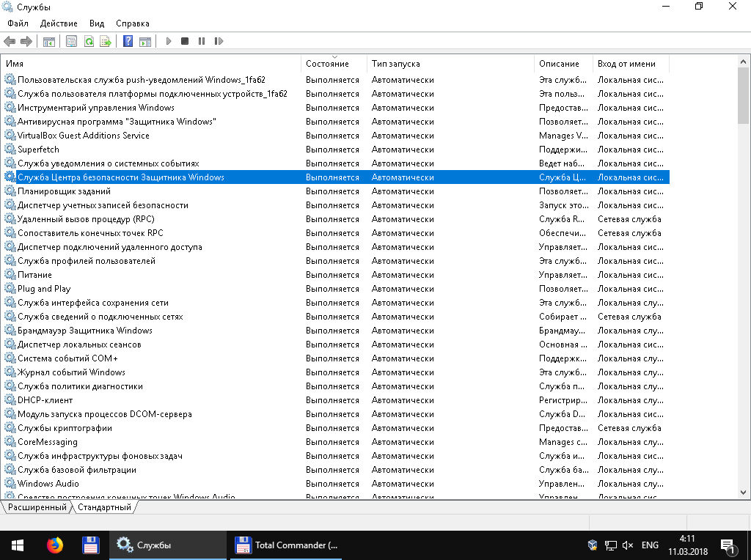The image size is (751, 560).
Task: Switch to the Стандартный tab
Action: pyautogui.click(x=104, y=507)
